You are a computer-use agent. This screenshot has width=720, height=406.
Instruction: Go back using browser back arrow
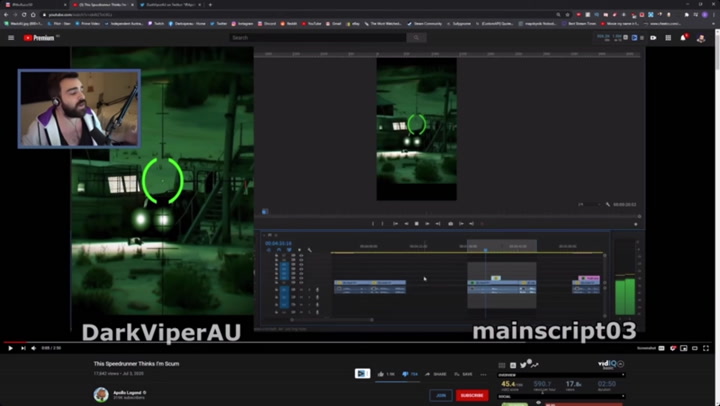[x=6, y=15]
